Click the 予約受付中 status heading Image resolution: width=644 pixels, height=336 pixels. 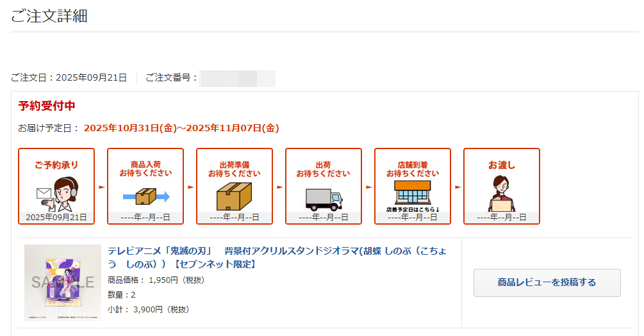pos(47,106)
